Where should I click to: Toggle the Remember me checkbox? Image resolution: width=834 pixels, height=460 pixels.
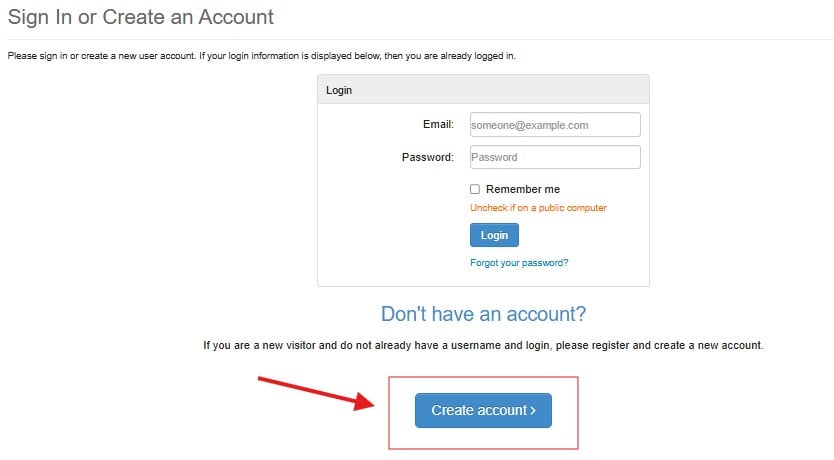pos(475,189)
